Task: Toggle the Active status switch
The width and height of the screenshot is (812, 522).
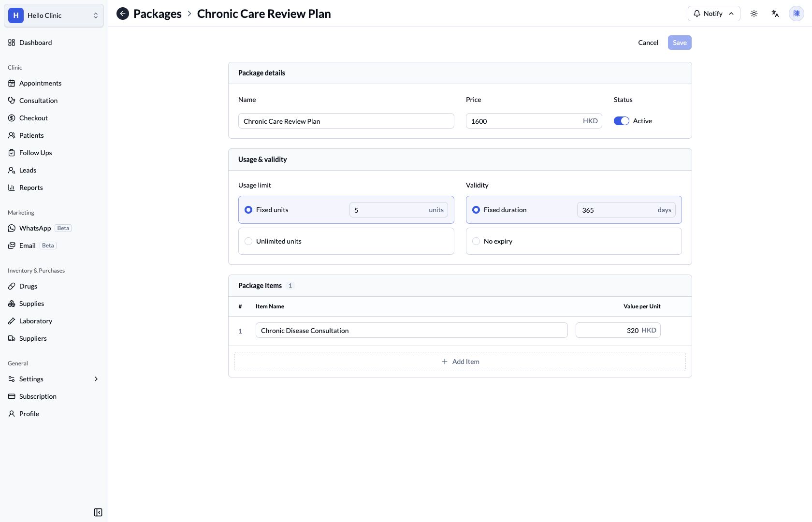Action: coord(622,121)
